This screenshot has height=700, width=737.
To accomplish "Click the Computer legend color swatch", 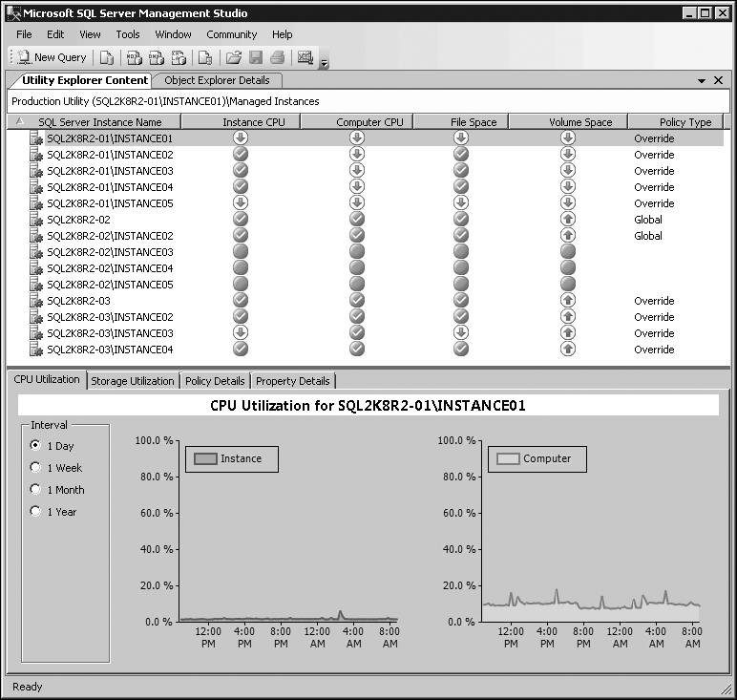I will click(x=508, y=458).
